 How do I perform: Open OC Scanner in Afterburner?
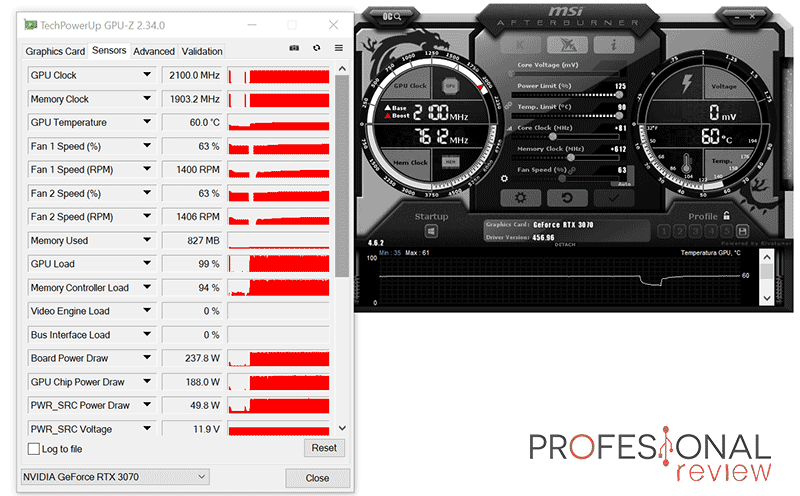(392, 17)
